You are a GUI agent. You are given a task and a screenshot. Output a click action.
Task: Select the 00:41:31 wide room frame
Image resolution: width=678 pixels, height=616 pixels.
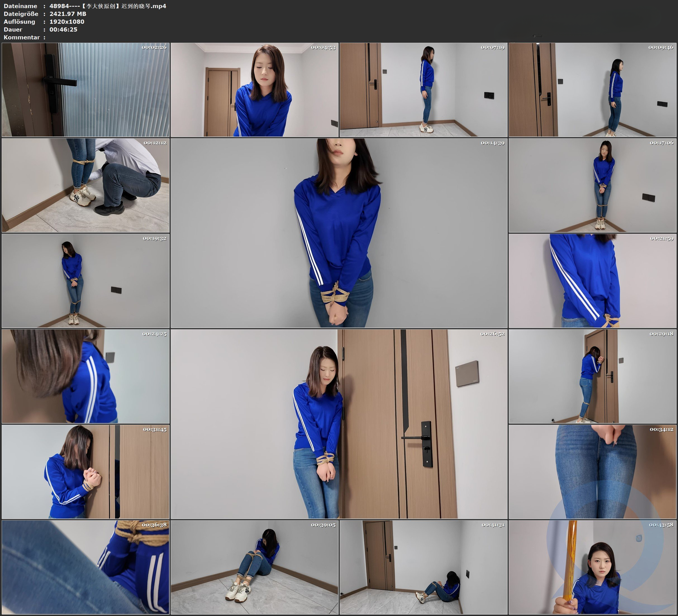pos(423,567)
